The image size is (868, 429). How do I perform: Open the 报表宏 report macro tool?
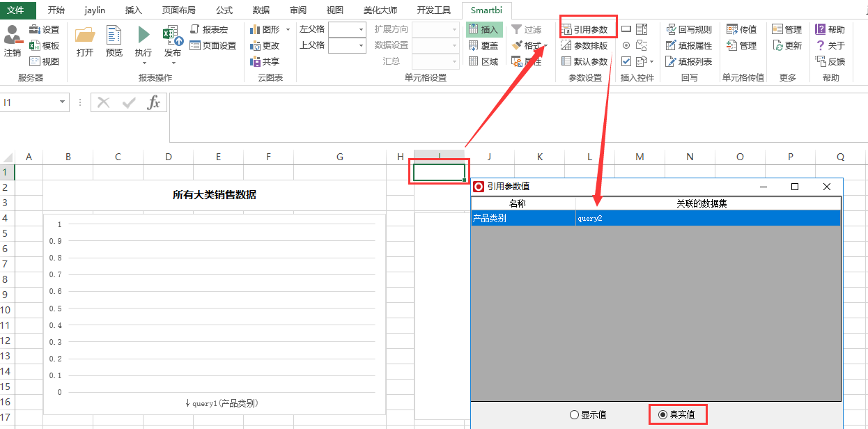208,30
